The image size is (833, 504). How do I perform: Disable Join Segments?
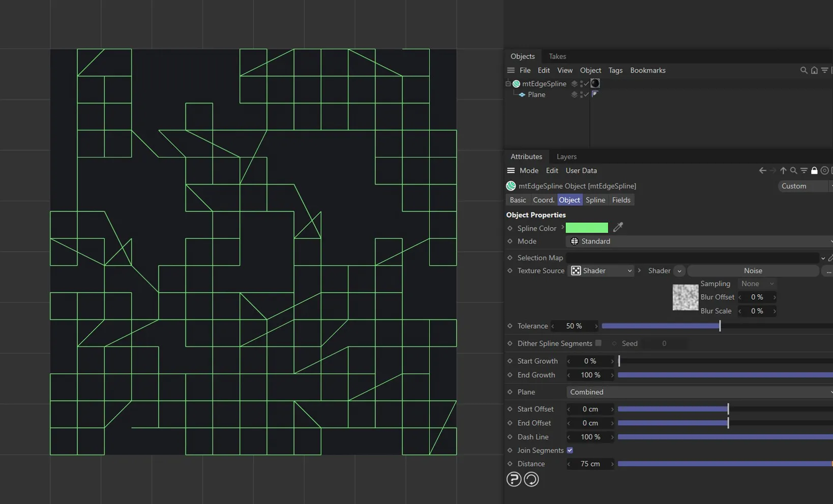tap(570, 450)
